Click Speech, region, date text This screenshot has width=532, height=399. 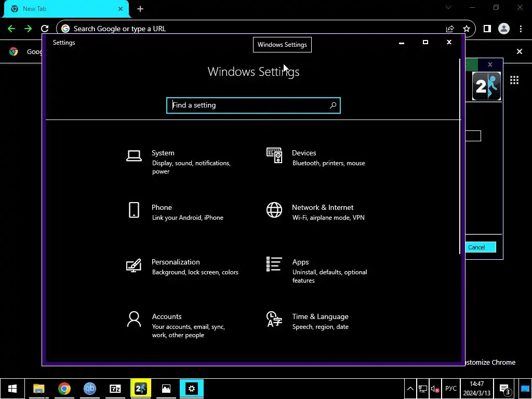[320, 327]
